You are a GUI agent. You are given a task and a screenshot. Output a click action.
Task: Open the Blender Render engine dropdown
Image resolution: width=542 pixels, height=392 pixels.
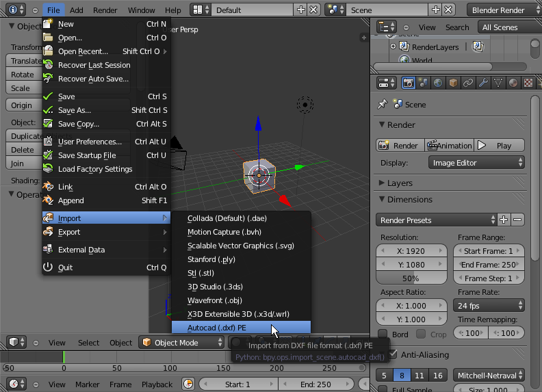click(x=504, y=10)
